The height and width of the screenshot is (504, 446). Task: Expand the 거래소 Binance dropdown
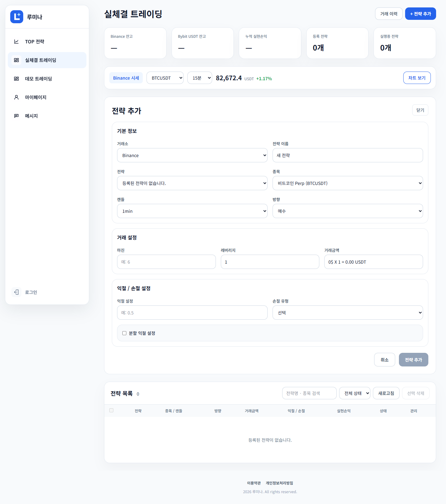tap(192, 155)
